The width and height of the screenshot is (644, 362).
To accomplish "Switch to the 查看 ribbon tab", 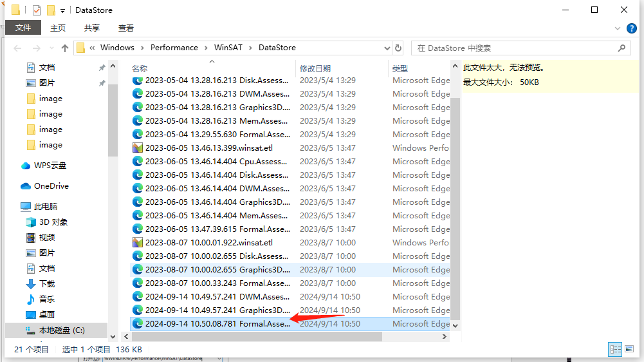I will click(x=126, y=28).
